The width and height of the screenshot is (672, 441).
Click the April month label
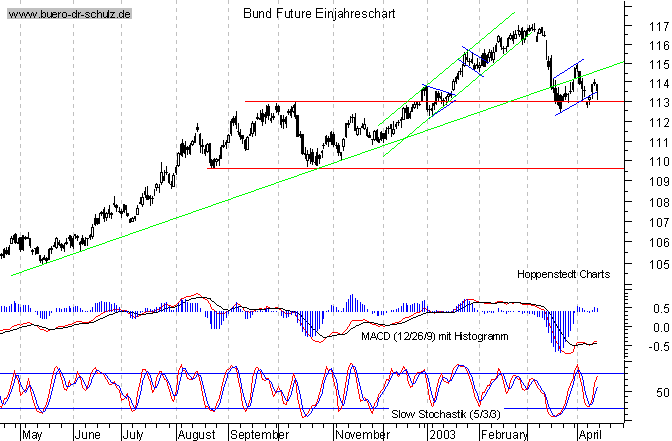590,435
